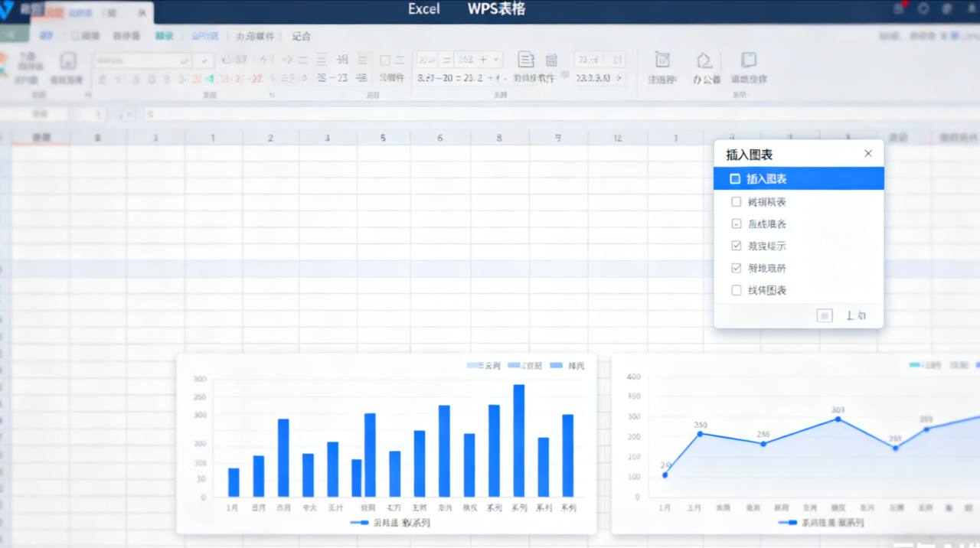Viewport: 980px width, 548px height.
Task: Check the highlighted 插入图表 checkbox
Action: pyautogui.click(x=736, y=178)
